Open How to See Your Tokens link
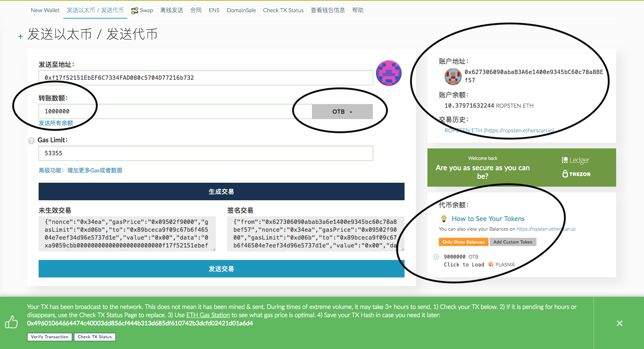 point(488,218)
